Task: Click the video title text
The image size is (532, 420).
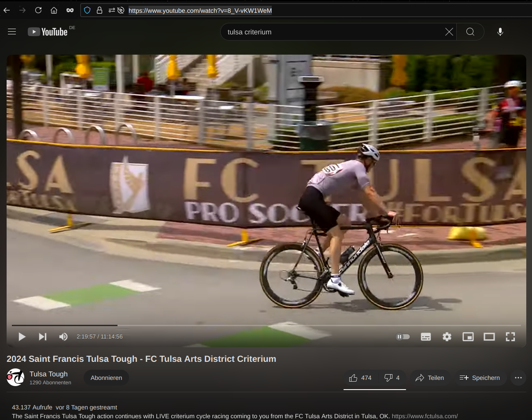Action: [141, 359]
